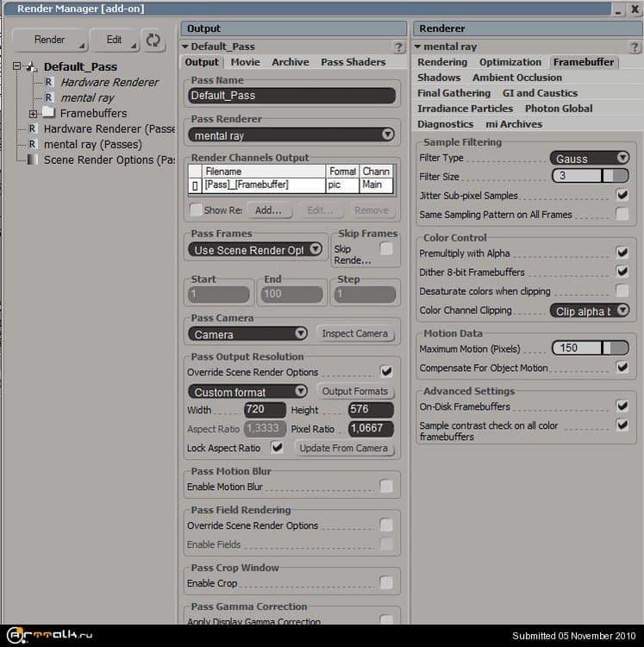Open the Pass Camera dropdown
The width and height of the screenshot is (644, 647).
(248, 334)
